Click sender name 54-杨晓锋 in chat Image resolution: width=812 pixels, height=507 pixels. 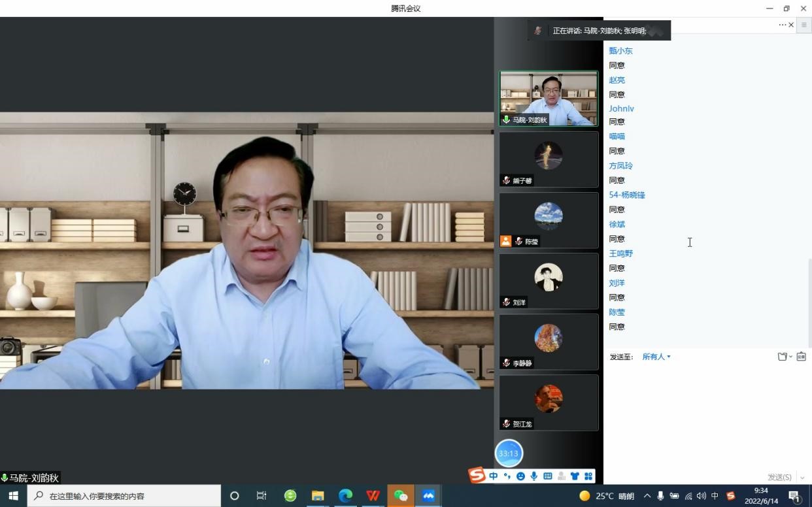(x=627, y=195)
